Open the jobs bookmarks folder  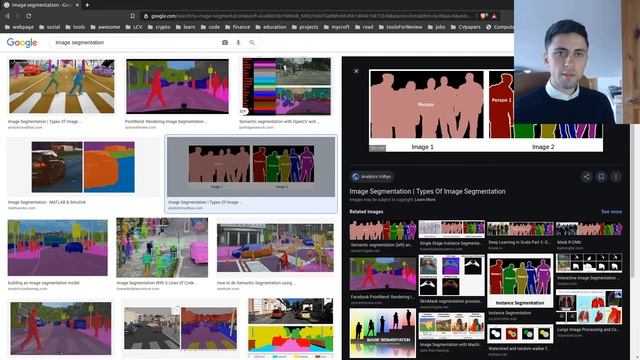pyautogui.click(x=436, y=27)
